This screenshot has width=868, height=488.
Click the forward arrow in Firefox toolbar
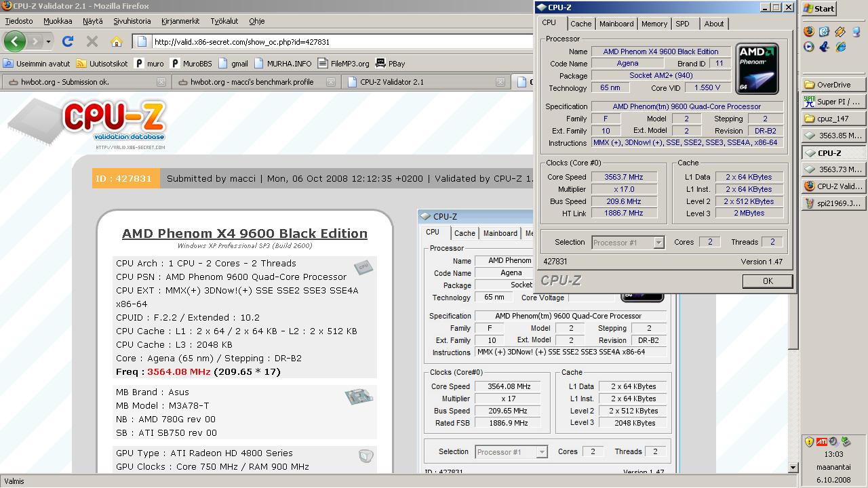coord(35,41)
